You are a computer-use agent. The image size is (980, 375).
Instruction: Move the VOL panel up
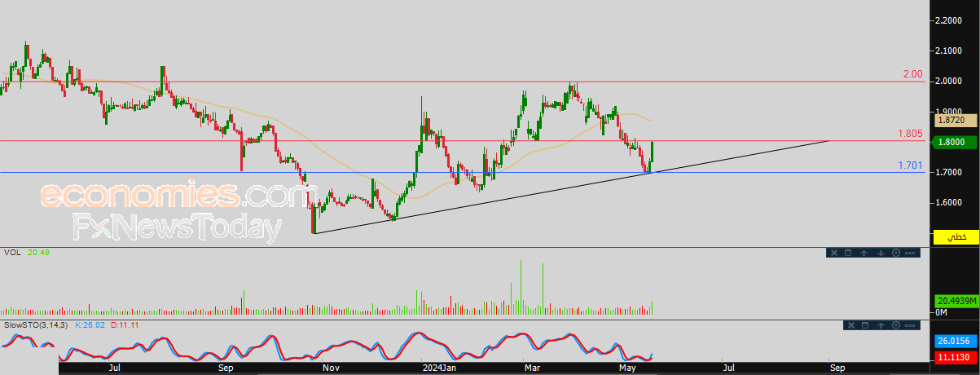tap(864, 253)
